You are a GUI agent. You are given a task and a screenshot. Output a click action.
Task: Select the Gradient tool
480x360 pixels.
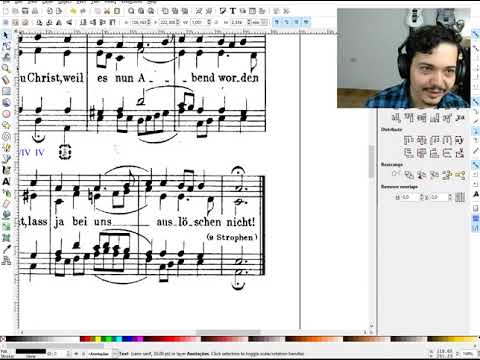tap(6, 227)
